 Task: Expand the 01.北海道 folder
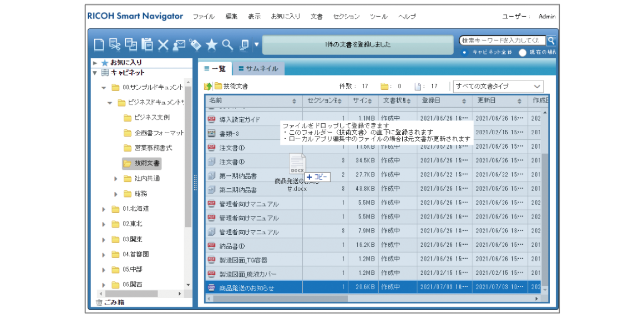104,209
